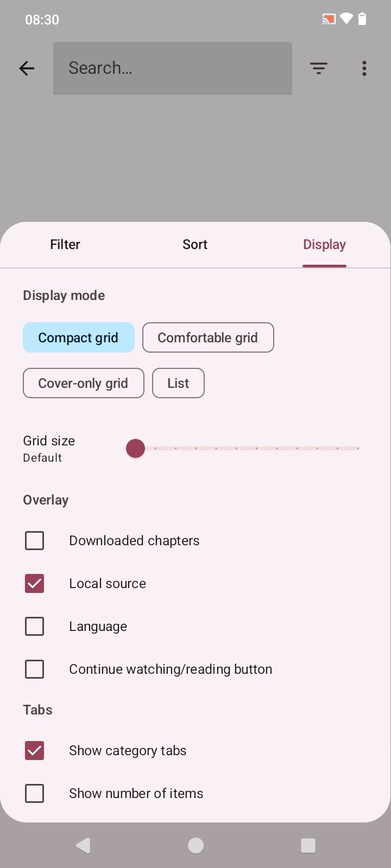Enable the Language overlay checkbox

pos(35,627)
